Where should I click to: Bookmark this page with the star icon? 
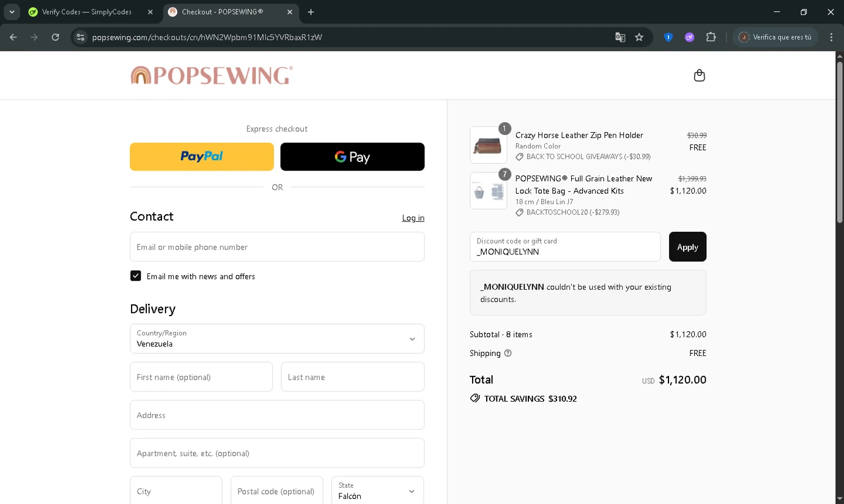click(639, 37)
